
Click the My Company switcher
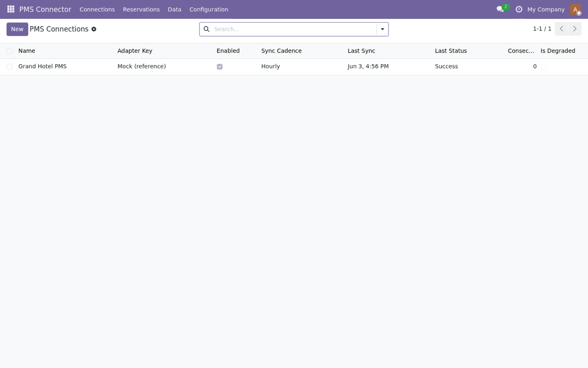point(546,9)
